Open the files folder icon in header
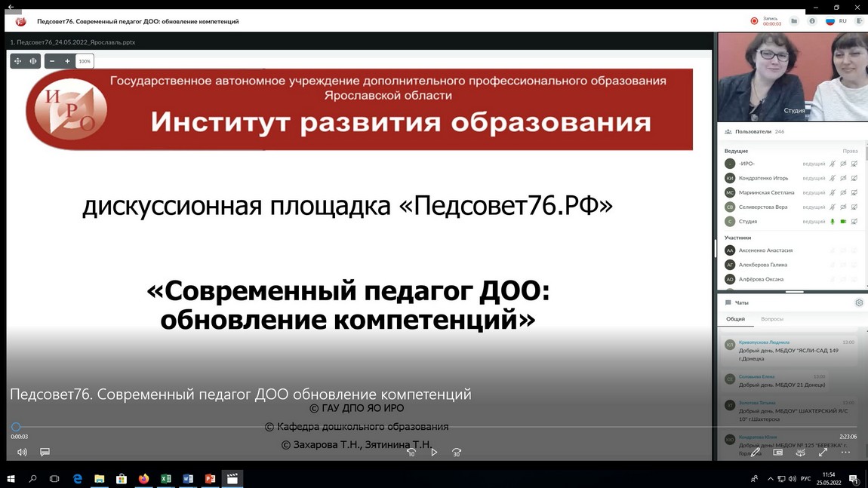868x488 pixels. [794, 21]
